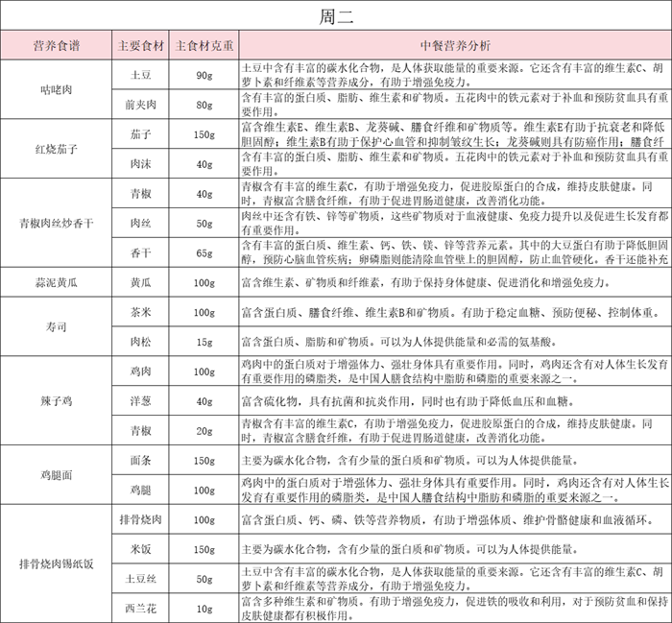Viewport: 672px width, 623px height.
Task: Select the 营养食谱 column header
Action: pos(57,45)
